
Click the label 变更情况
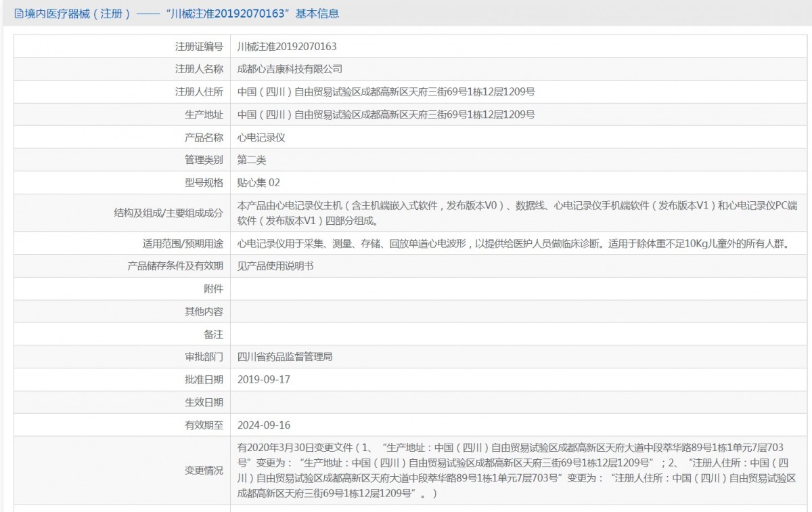tap(204, 471)
